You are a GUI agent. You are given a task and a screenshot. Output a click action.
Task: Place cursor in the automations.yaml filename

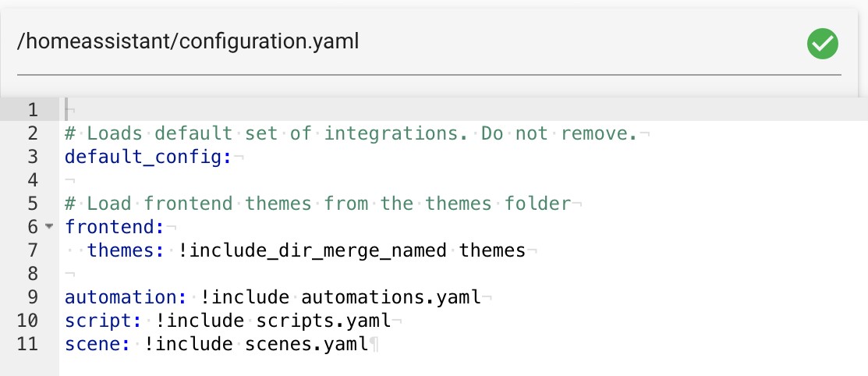coord(391,297)
